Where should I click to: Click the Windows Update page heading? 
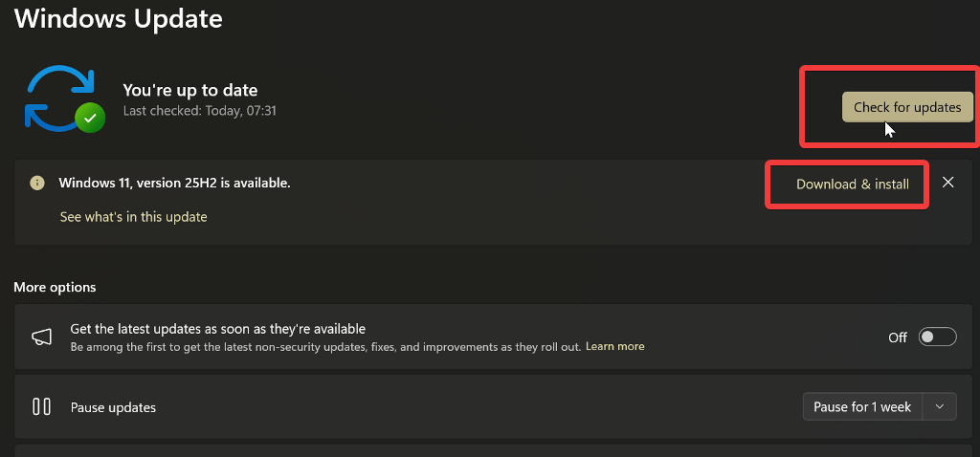[118, 18]
